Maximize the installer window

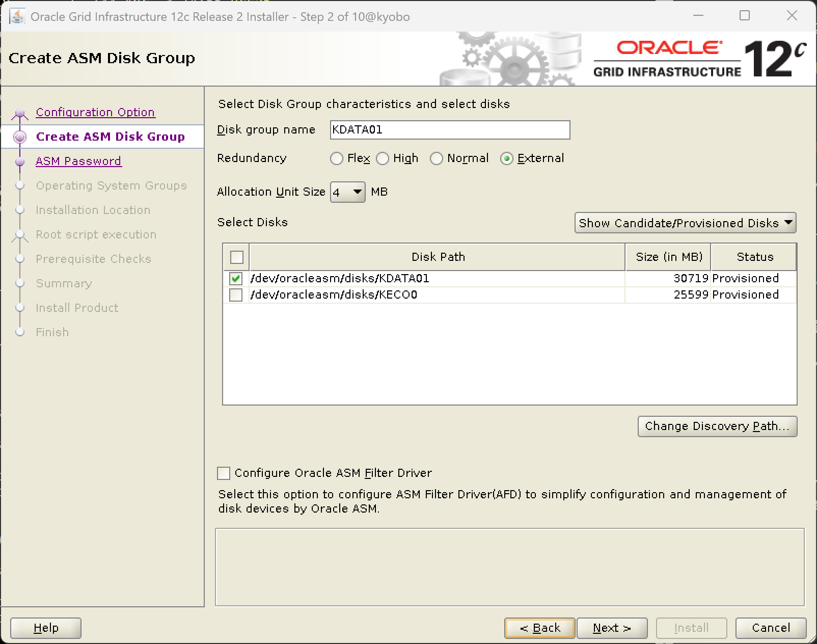click(745, 16)
